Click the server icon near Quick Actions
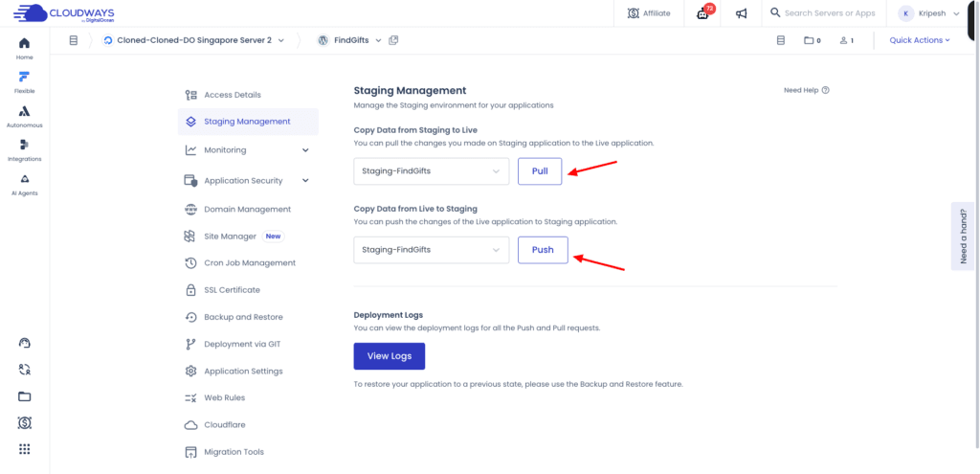This screenshot has width=980, height=474. [x=780, y=40]
